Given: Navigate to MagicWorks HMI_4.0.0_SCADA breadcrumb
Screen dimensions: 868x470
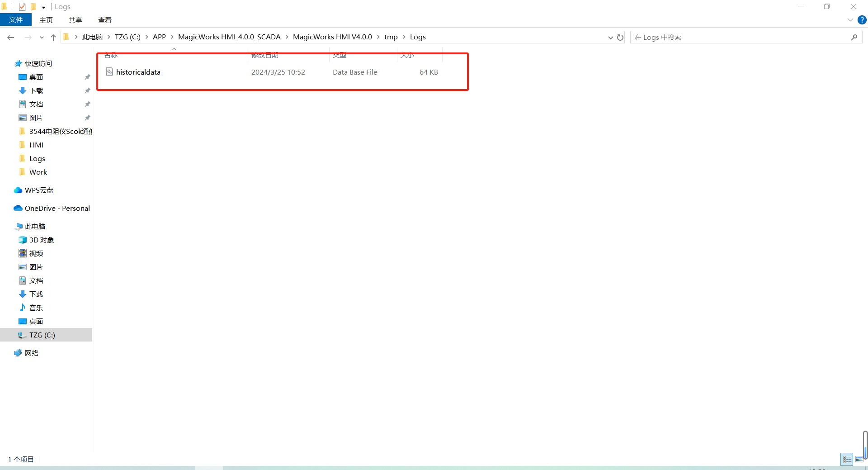Looking at the screenshot, I should coord(229,37).
